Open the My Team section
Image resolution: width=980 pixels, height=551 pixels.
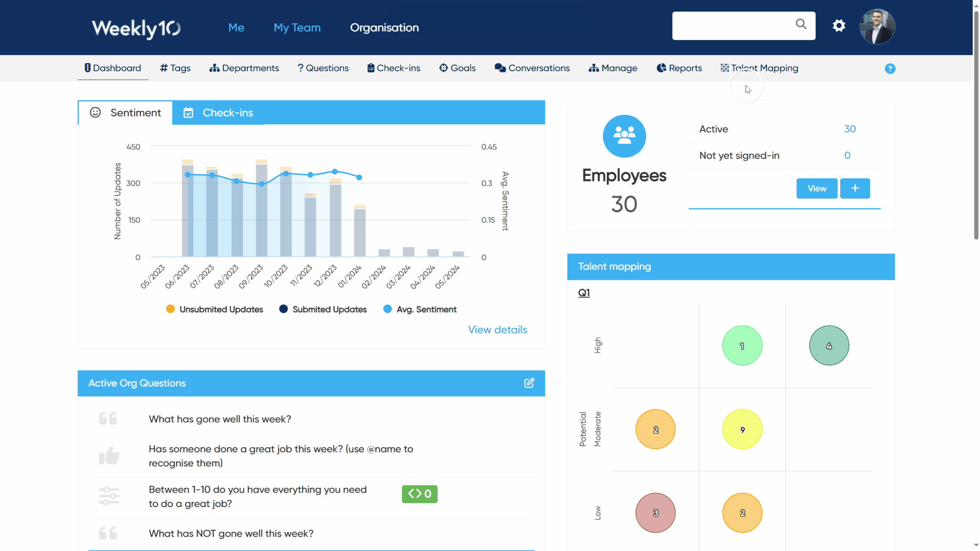(x=297, y=28)
